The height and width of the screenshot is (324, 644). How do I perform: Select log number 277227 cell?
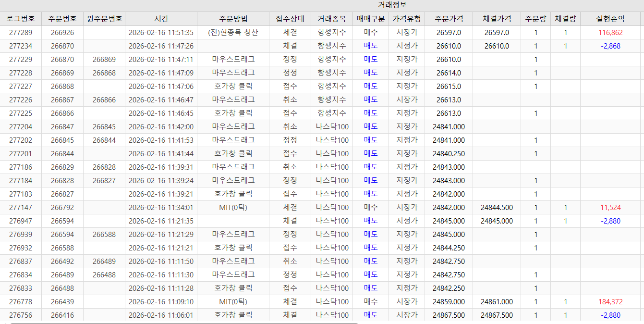tap(21, 87)
